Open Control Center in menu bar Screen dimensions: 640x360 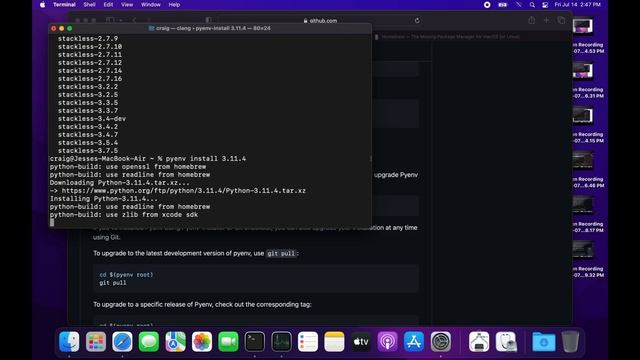[x=545, y=4]
